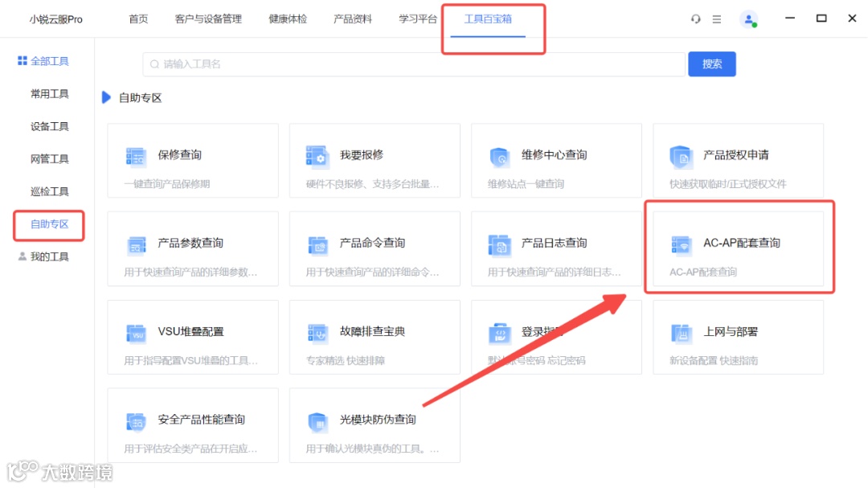Viewport: 868px width, 488px height.
Task: Select 自助专区 in the sidebar
Action: 49,223
